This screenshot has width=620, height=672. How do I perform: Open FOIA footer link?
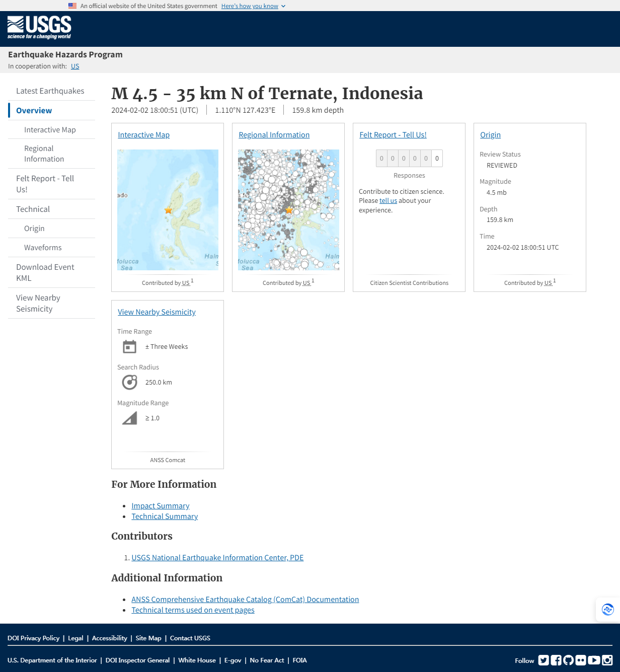[x=300, y=660]
